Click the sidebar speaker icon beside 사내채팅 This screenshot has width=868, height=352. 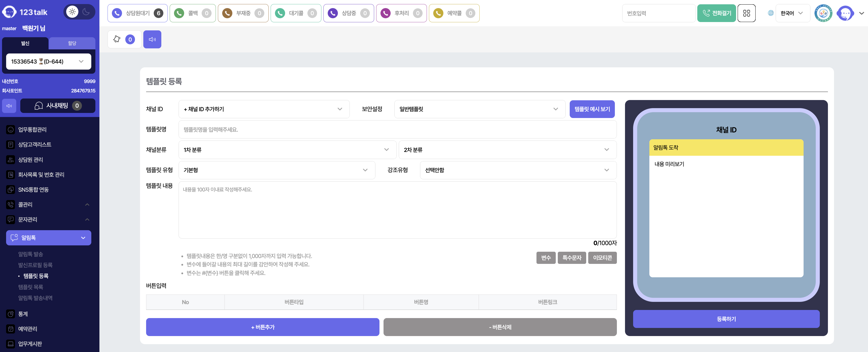pyautogui.click(x=9, y=106)
